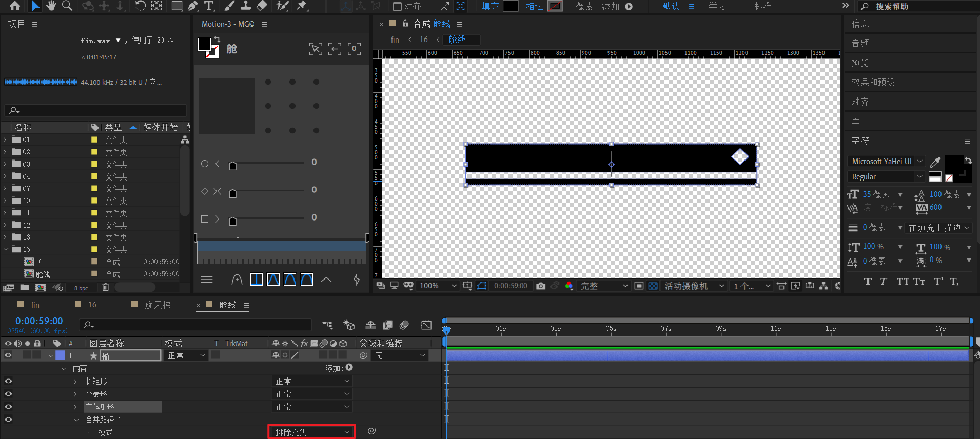Viewport: 980px width, 439px height.
Task: Select the Rectangle shape tool
Action: click(x=177, y=6)
